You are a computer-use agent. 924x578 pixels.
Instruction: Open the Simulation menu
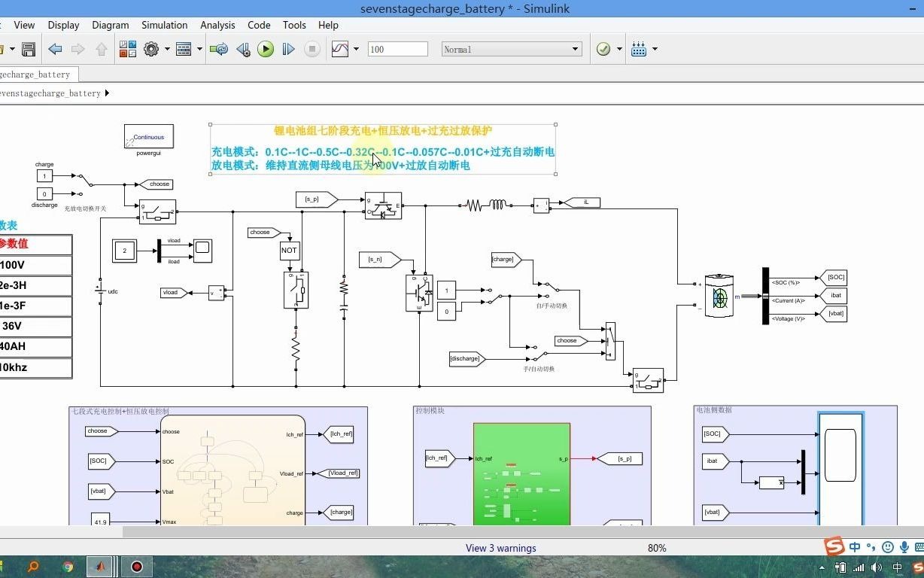coord(164,25)
